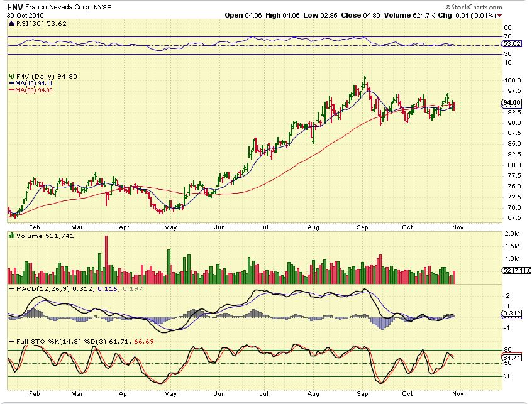Click the Volume 521,741 panel label
The height and width of the screenshot is (404, 532).
(45, 236)
